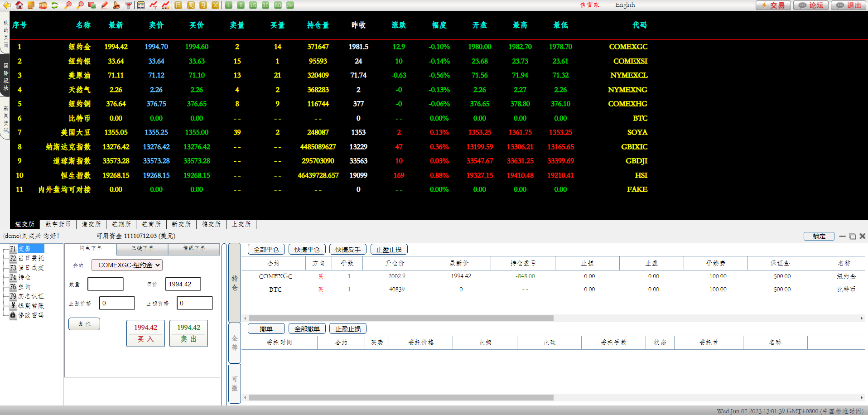Switch to daily (日) chart period
This screenshot has height=415, width=868.
178,5
